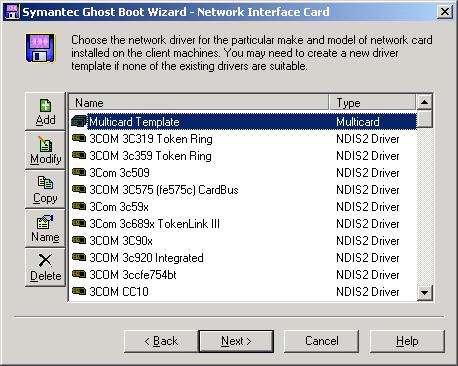
Task: Sort the list by Type column header
Action: click(373, 102)
